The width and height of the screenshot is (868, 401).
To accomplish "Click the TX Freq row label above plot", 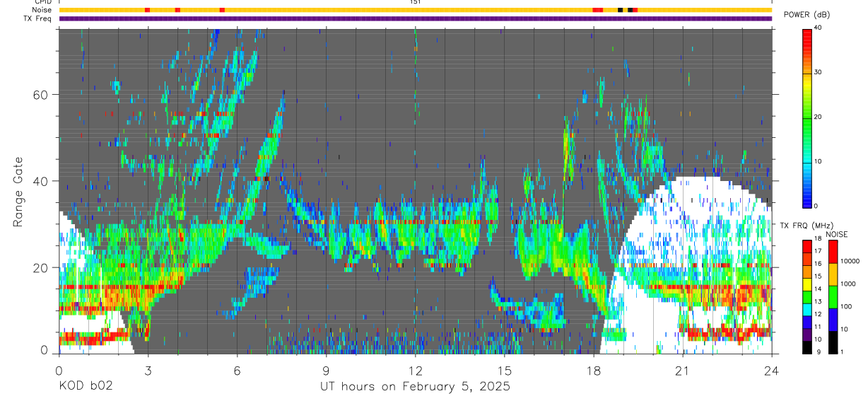I will (x=37, y=18).
